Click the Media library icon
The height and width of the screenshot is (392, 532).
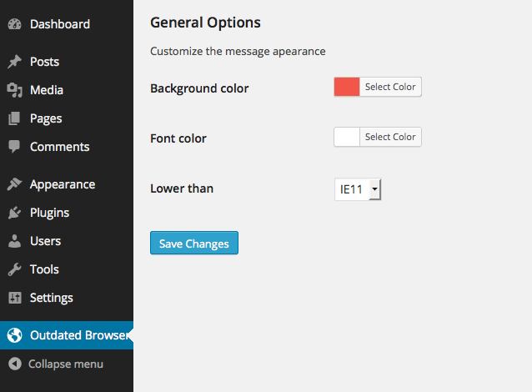click(x=14, y=90)
